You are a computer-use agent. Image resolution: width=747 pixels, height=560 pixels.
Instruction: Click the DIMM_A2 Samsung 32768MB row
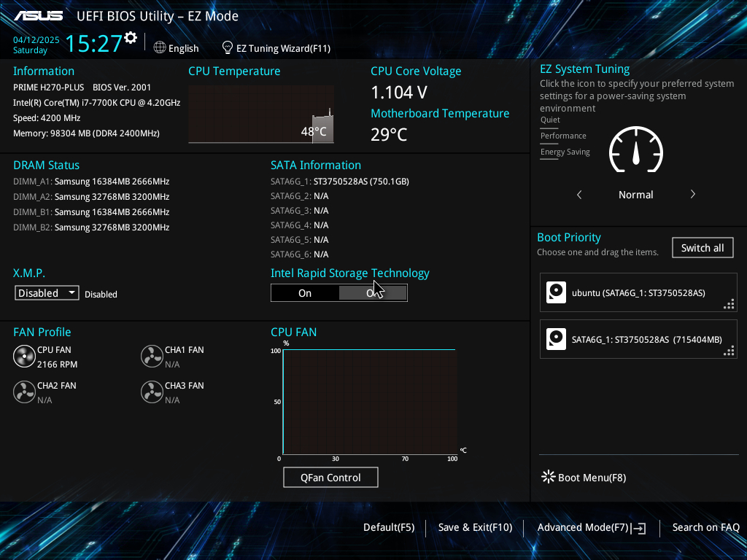click(x=91, y=197)
